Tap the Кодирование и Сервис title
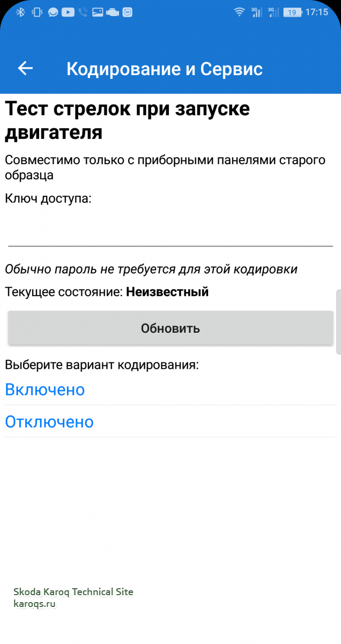Image resolution: width=341 pixels, height=644 pixels. (165, 69)
